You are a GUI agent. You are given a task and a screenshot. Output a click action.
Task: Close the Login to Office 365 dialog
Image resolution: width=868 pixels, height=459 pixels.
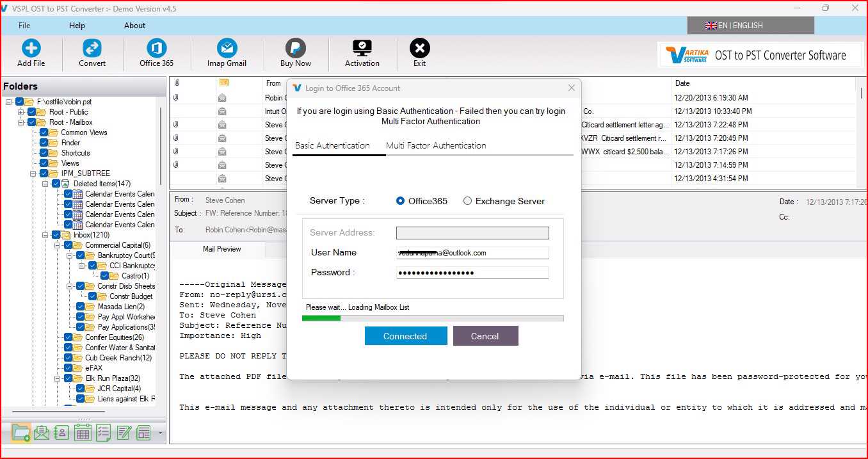[x=572, y=88]
